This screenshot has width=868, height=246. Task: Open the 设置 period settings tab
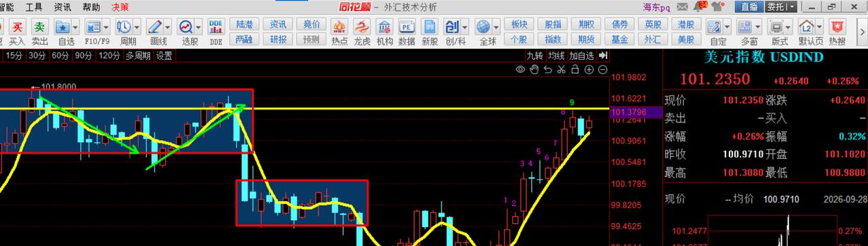point(164,56)
